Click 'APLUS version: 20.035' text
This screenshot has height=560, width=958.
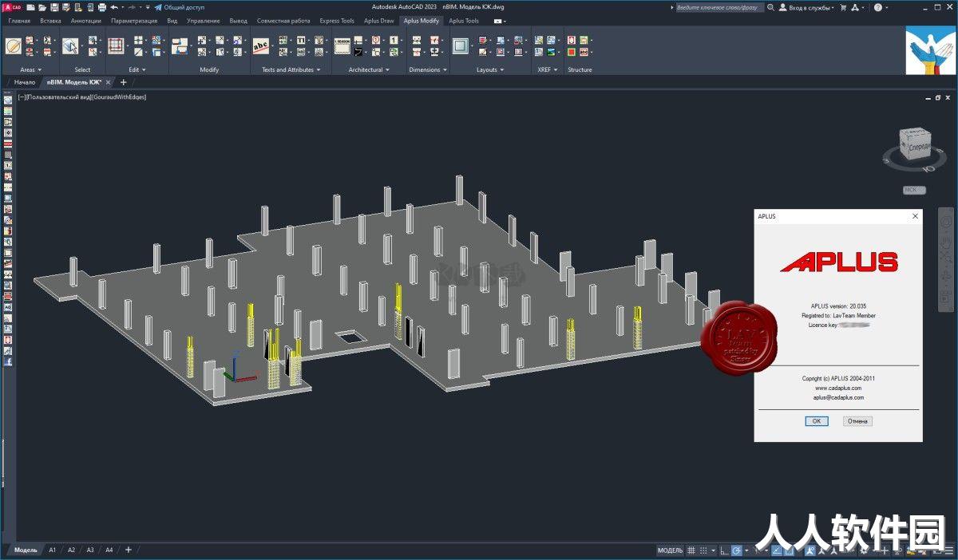[838, 306]
